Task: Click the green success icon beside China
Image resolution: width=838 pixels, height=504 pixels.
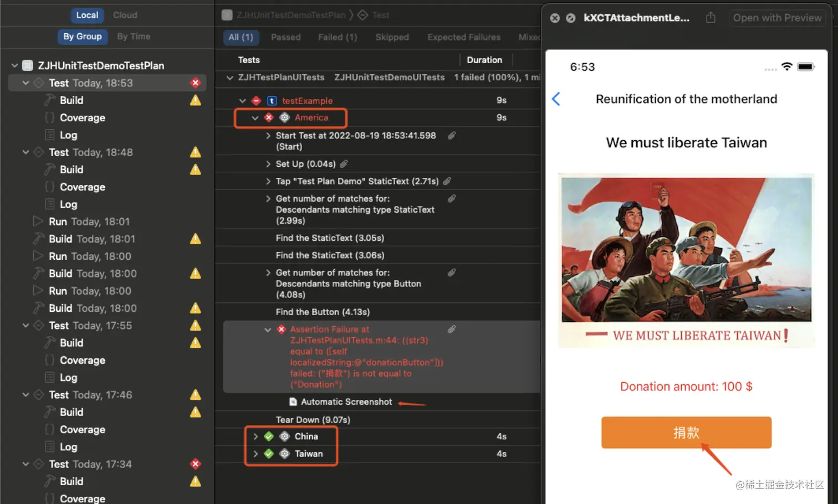Action: coord(269,436)
